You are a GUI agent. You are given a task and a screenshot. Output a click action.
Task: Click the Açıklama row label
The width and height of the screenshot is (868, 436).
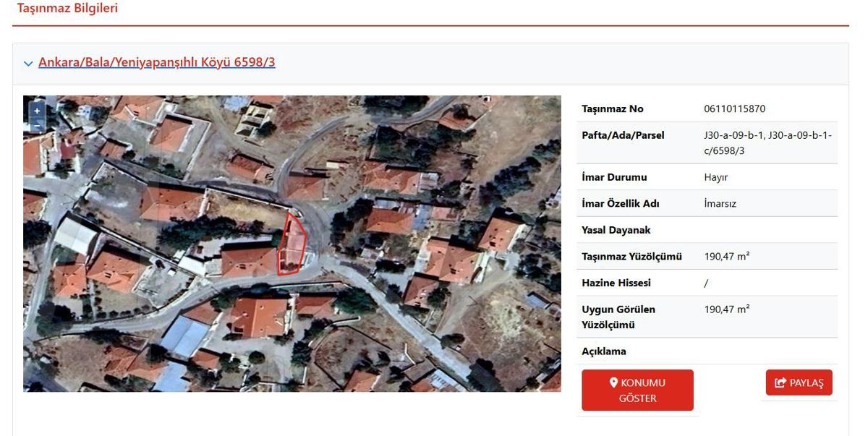604,351
